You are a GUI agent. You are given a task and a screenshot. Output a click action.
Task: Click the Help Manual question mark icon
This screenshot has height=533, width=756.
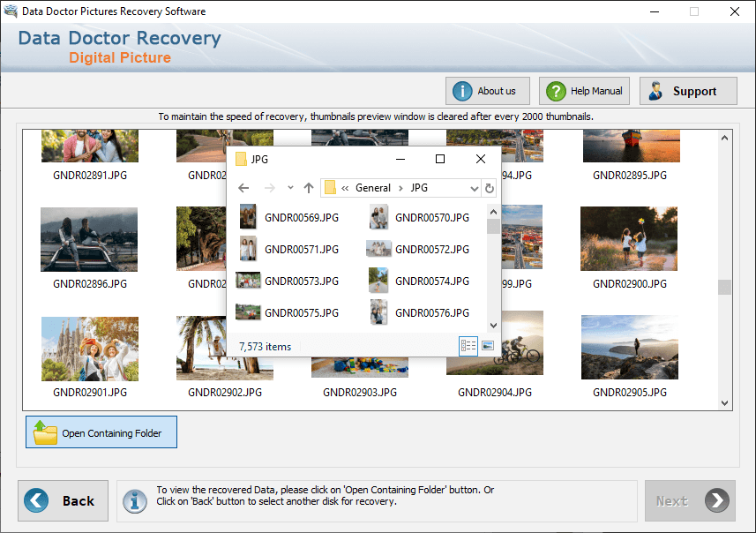tap(556, 91)
